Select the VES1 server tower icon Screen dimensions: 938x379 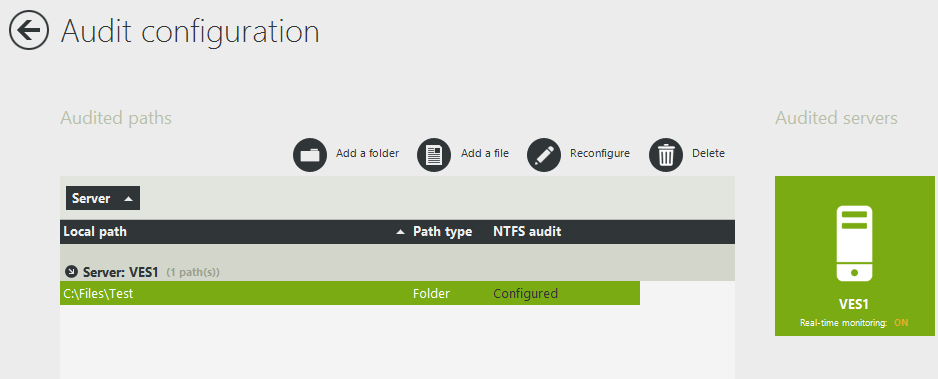854,243
